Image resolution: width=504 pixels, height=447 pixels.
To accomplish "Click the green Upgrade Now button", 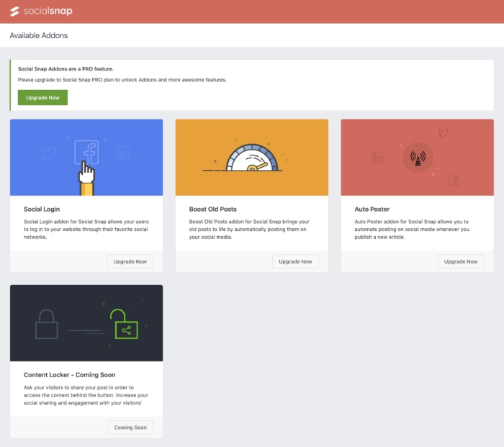I will pyautogui.click(x=42, y=97).
